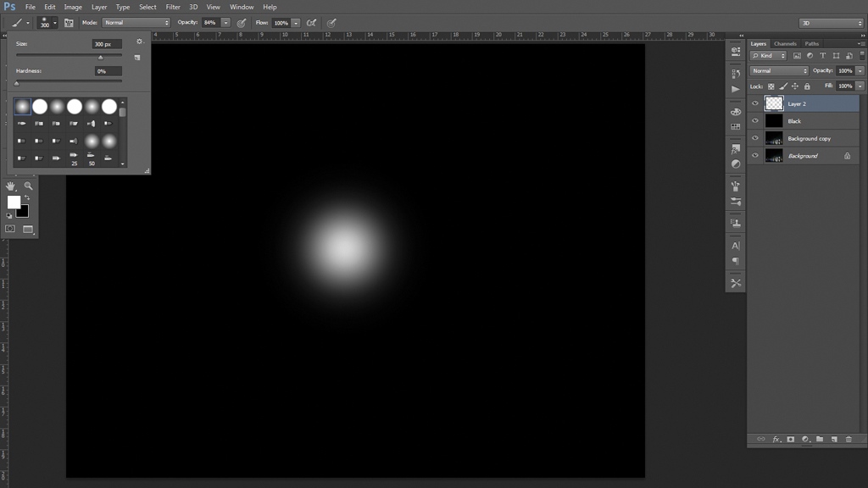Open the Brush tool preset picker
Screen dimensions: 868x488
[20, 23]
